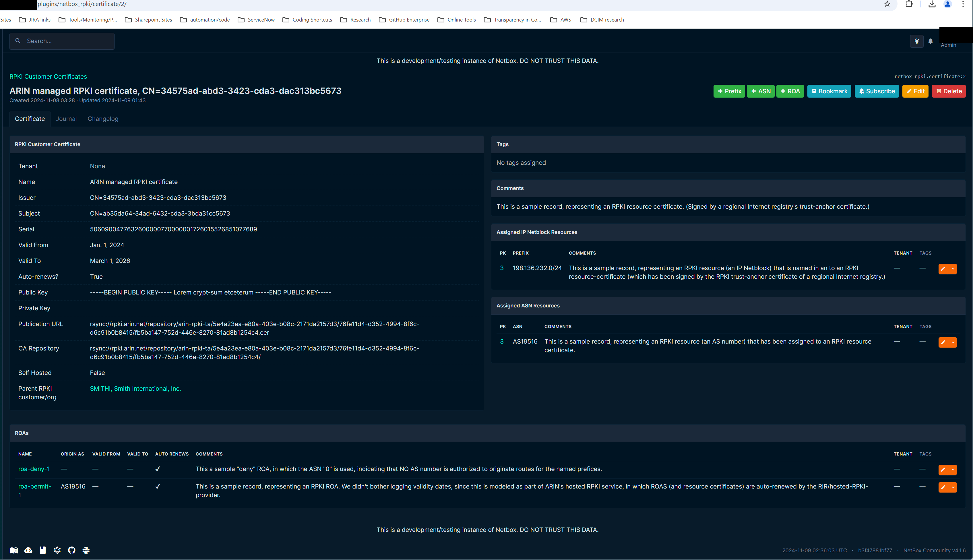Open JIRA links bookmark folder
973x560 pixels.
tap(35, 20)
